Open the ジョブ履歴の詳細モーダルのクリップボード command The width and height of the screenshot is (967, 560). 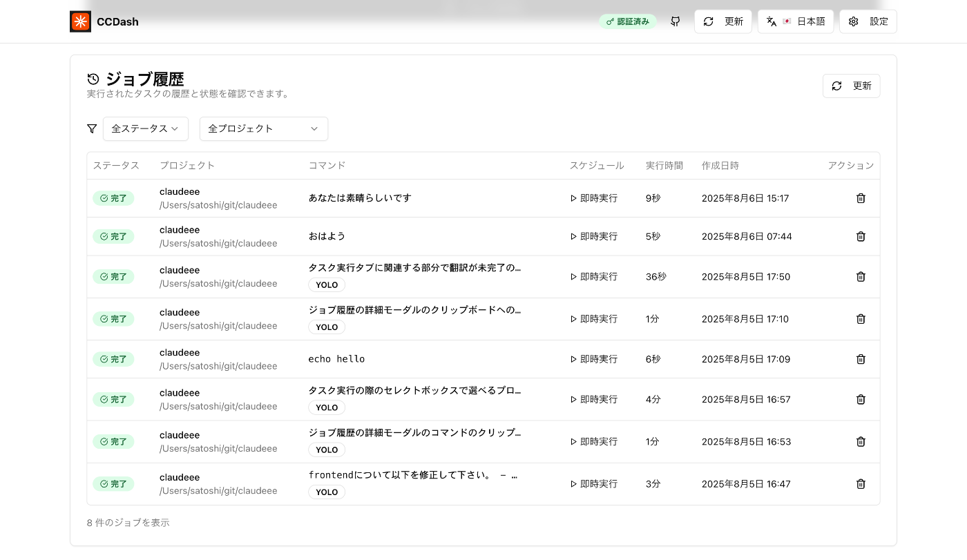[x=414, y=310]
